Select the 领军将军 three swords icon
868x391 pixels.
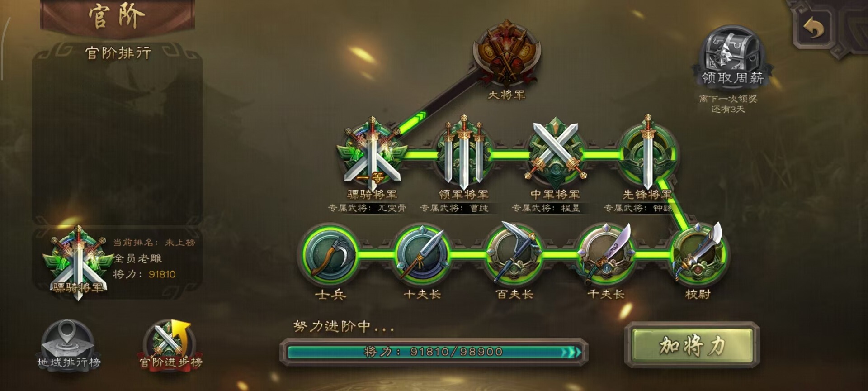pyautogui.click(x=463, y=154)
